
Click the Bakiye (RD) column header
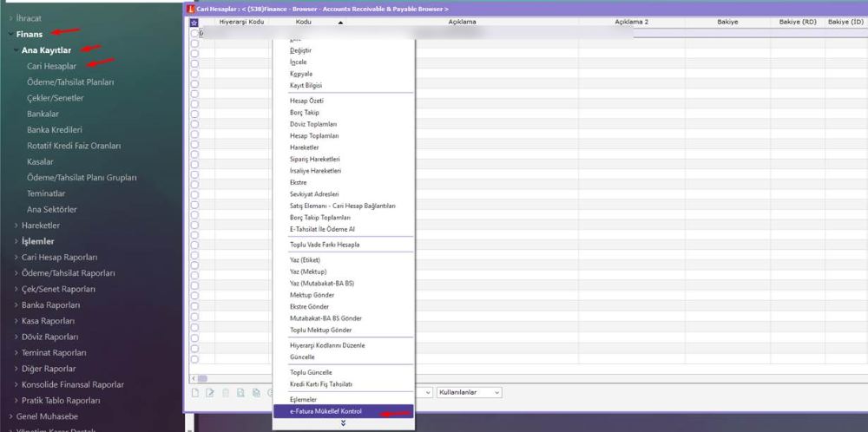tap(798, 23)
